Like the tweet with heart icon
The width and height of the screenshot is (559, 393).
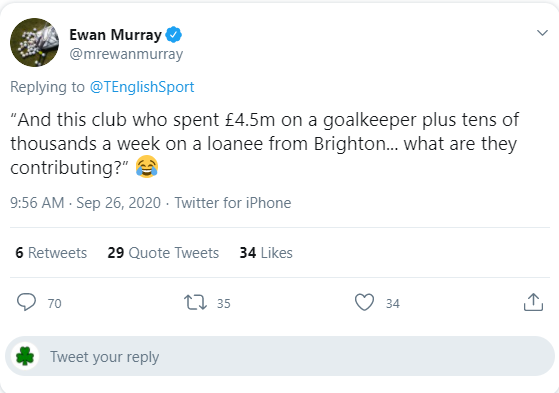click(364, 302)
